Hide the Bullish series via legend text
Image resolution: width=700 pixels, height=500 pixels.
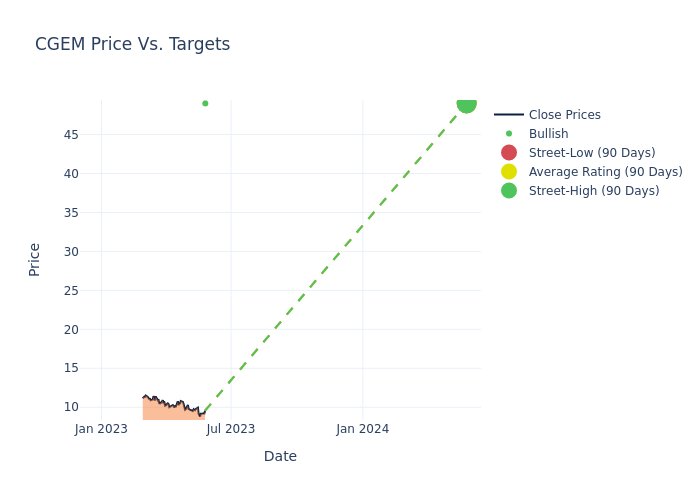click(x=548, y=134)
